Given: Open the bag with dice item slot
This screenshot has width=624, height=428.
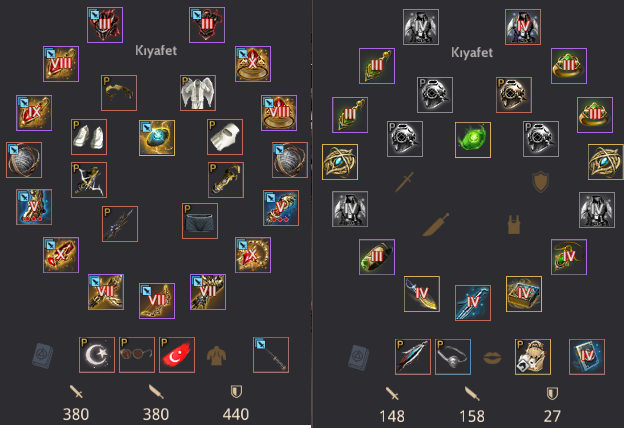Looking at the screenshot, I should tap(532, 357).
